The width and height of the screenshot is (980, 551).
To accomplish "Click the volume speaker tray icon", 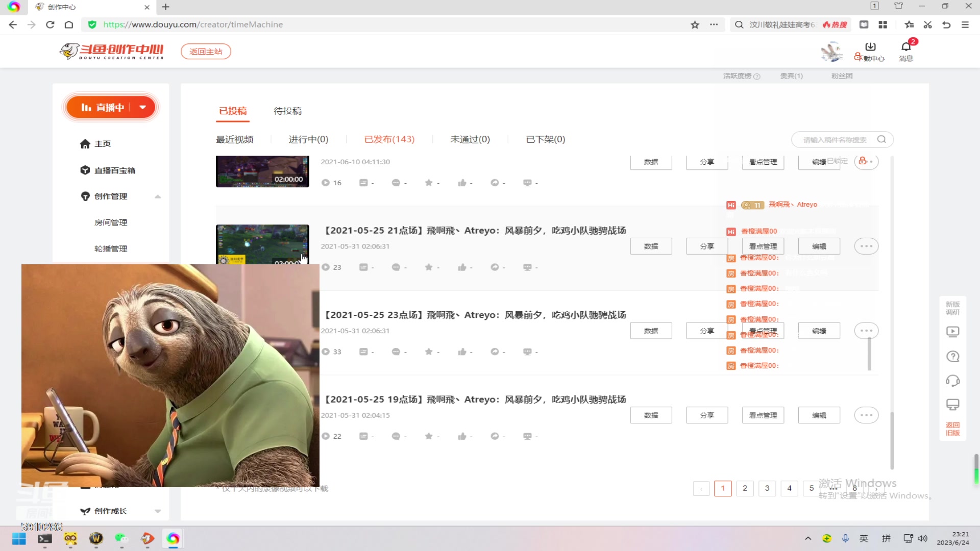I will (922, 538).
